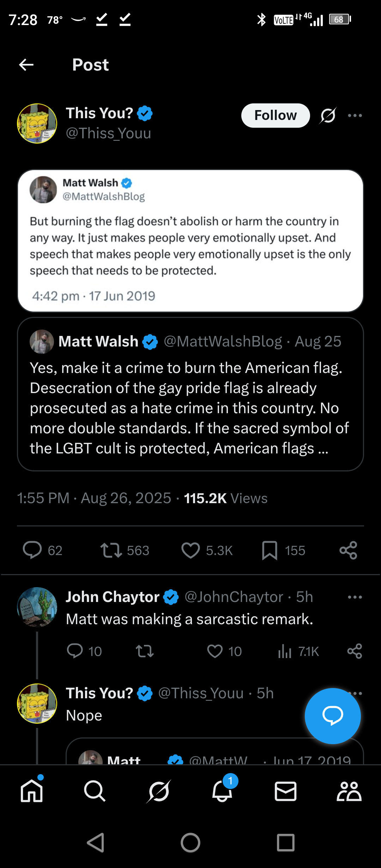The image size is (381, 868).
Task: Open the main post's three-dot menu
Action: 355,115
